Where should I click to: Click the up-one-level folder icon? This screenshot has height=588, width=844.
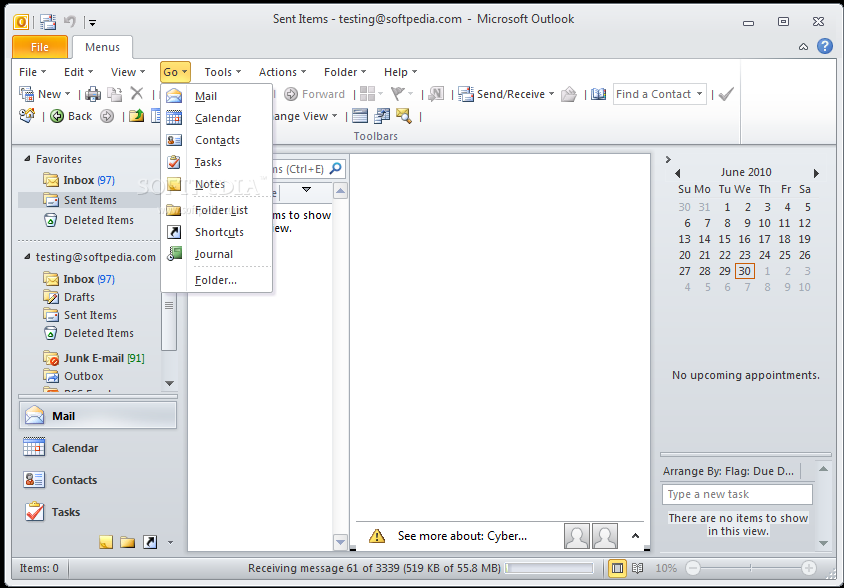[x=136, y=116]
